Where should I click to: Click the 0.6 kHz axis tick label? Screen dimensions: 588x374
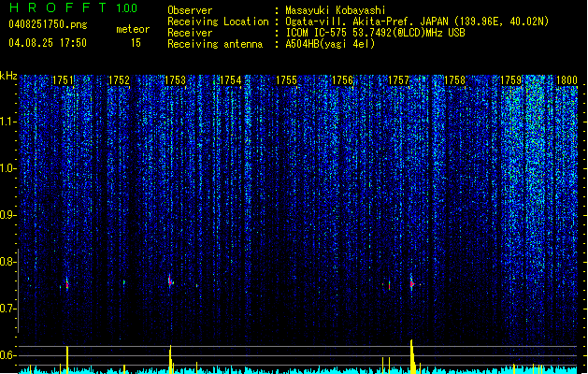7,355
